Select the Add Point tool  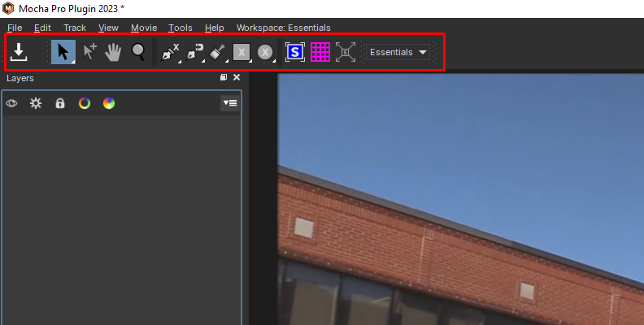[x=89, y=52]
